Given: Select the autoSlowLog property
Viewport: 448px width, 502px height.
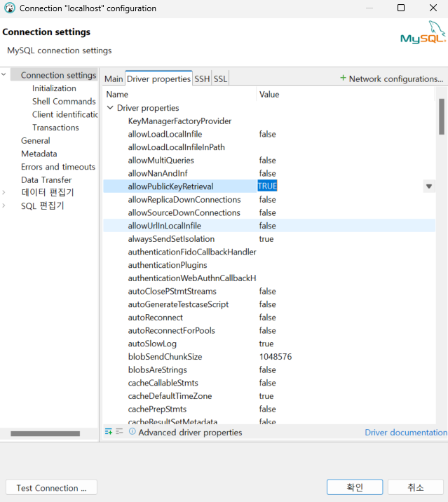Looking at the screenshot, I should (152, 344).
